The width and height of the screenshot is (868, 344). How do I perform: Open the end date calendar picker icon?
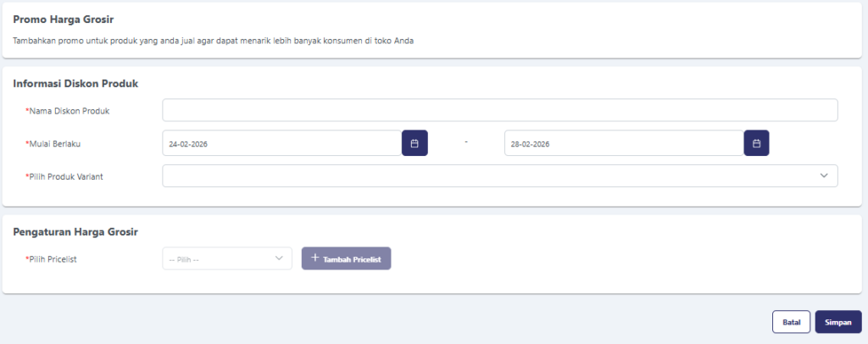pyautogui.click(x=756, y=143)
